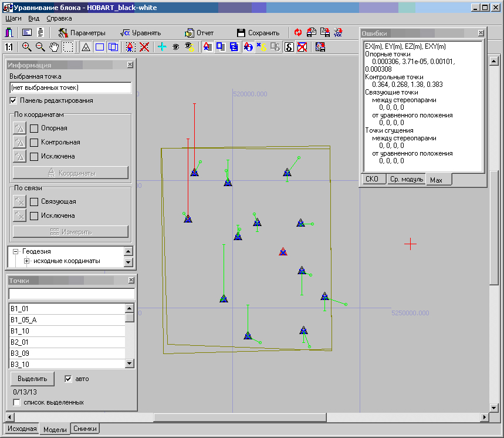
Task: Click the triangle points display icon
Action: (x=86, y=48)
